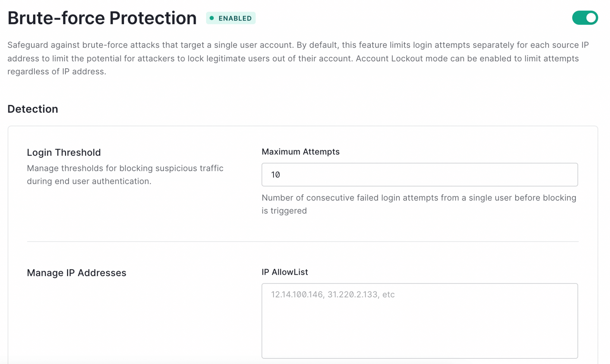This screenshot has width=610, height=364.
Task: Click the value 10 in Maximum Attempts
Action: point(276,175)
